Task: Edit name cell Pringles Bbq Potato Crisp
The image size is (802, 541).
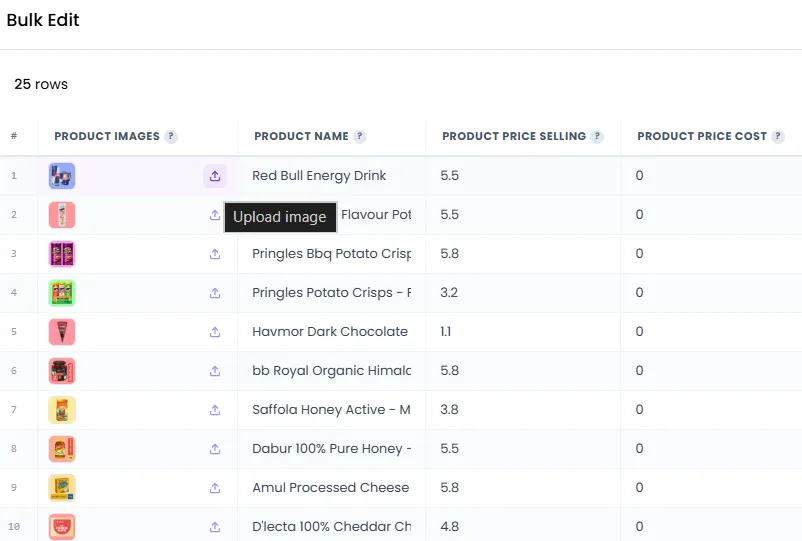Action: click(331, 254)
